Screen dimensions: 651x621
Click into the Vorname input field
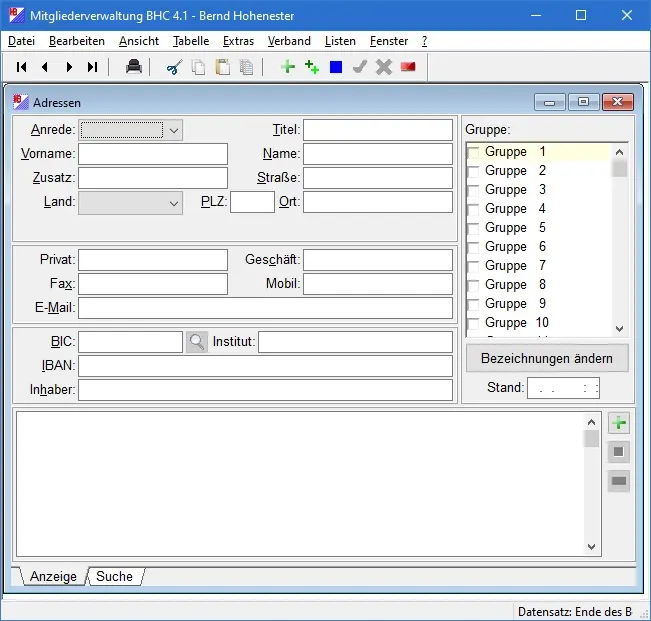tap(153, 154)
